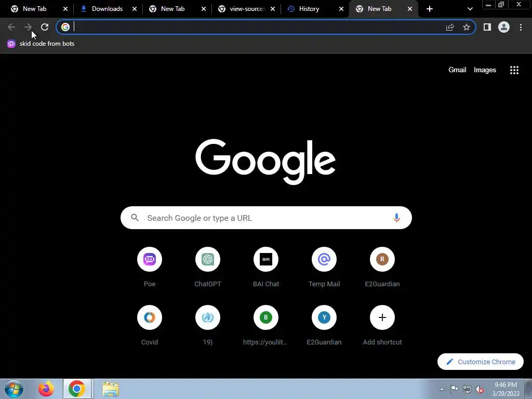Screen dimensions: 532x399
Task: Open Gmail link
Action: (457, 70)
